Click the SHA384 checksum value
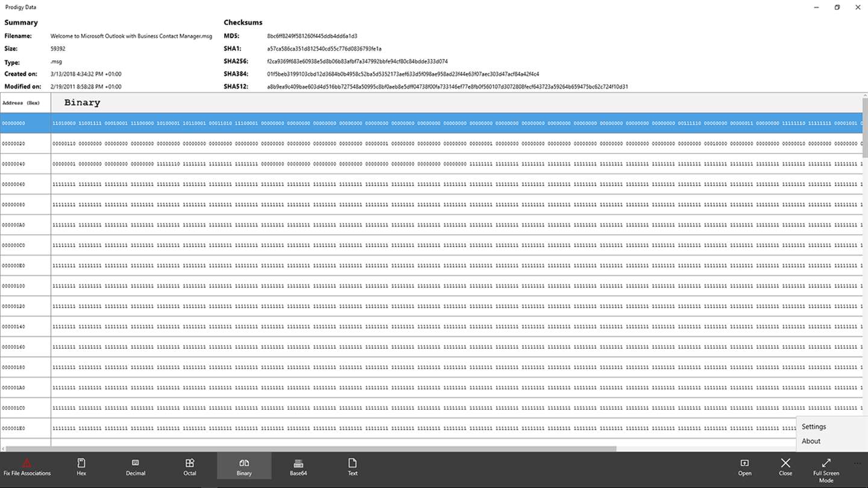Viewport: 868px width, 488px height. tap(403, 74)
